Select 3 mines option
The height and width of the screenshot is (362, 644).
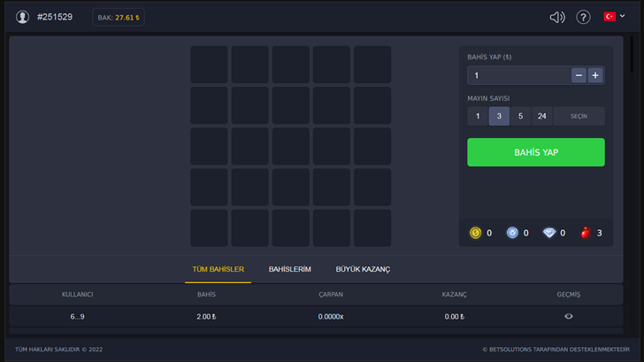[499, 116]
